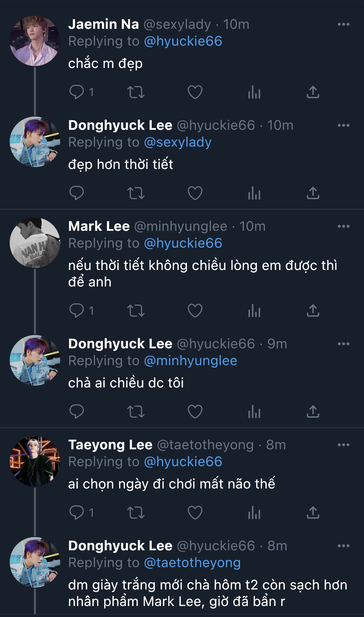View analytics for Taeyong Lee's tweet
Viewport: 364px width, 617px height.
click(254, 513)
